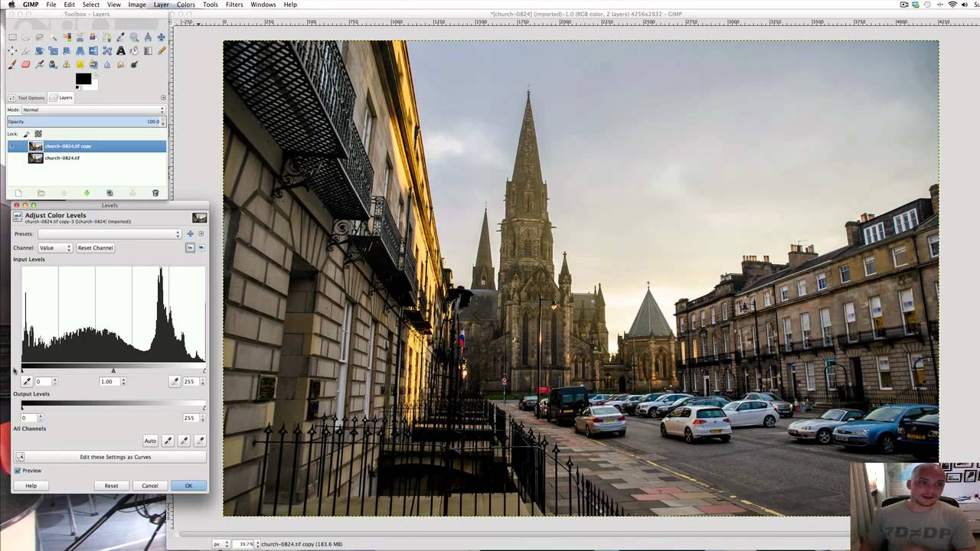Click the input low 0 stepper
The width and height of the screenshot is (980, 551).
tap(54, 381)
